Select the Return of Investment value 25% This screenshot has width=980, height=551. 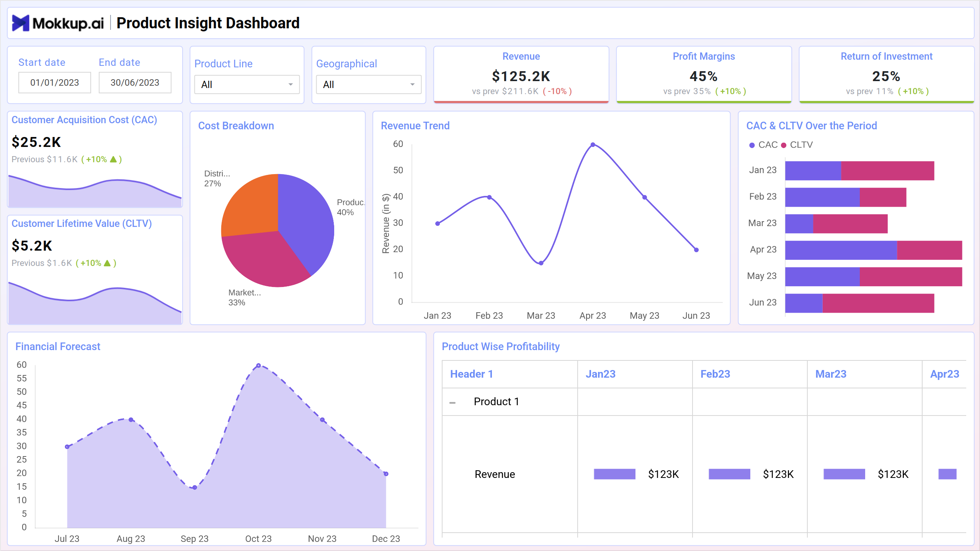886,77
